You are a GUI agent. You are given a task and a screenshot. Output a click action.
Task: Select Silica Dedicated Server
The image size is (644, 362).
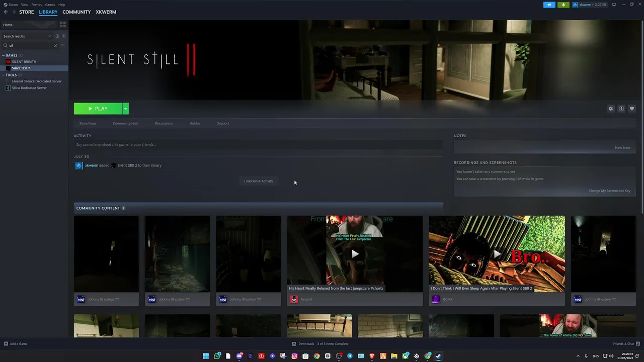point(29,88)
